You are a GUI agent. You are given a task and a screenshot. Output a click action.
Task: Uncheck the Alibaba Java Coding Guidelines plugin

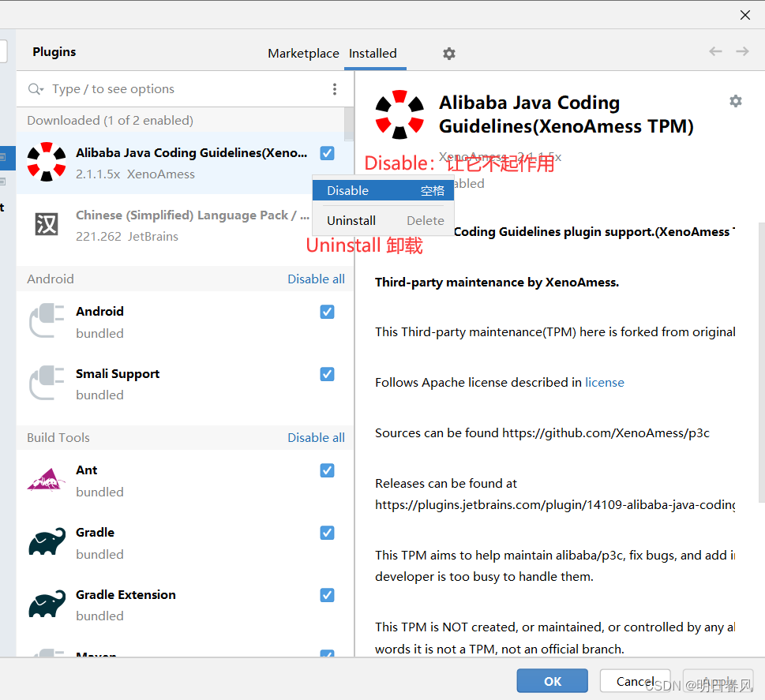click(x=327, y=153)
